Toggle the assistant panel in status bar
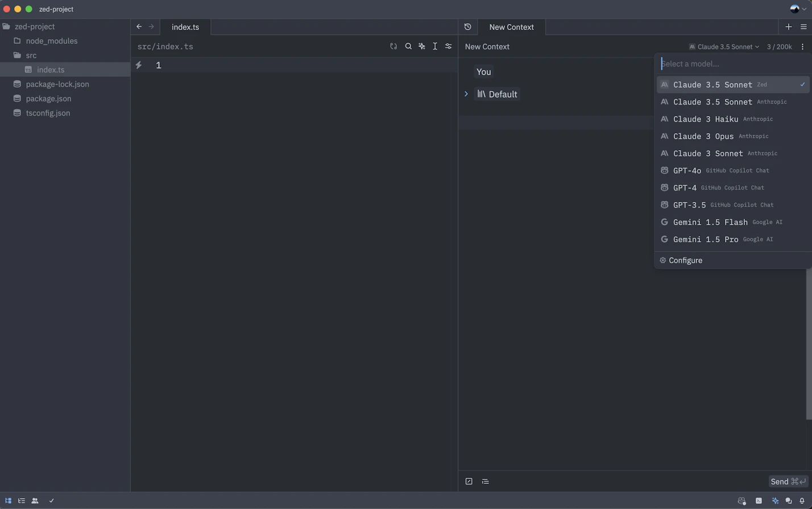This screenshot has height=509, width=812. coord(775,500)
